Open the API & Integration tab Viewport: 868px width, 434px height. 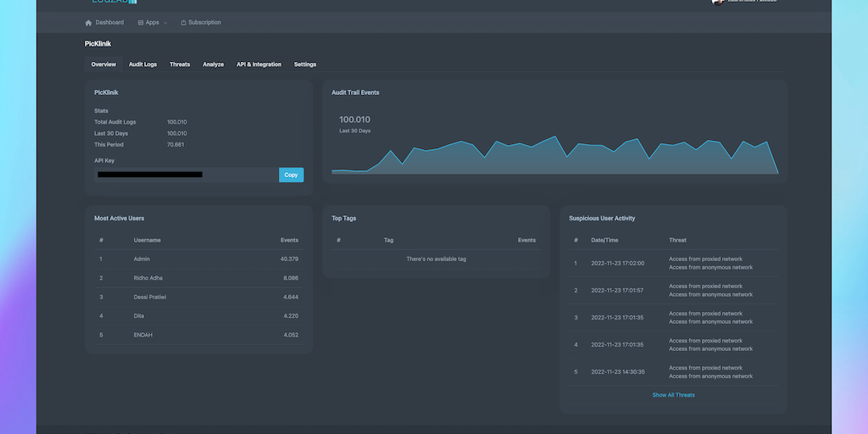pos(259,64)
